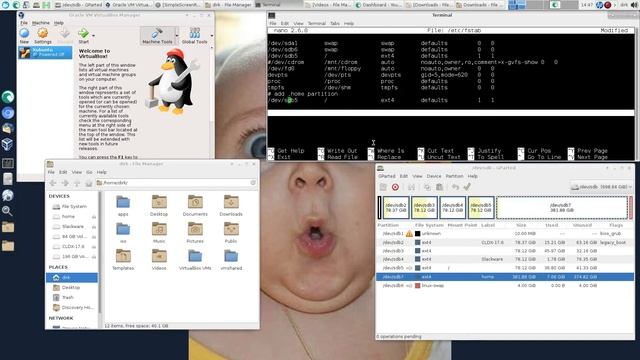
Task: Open GParted Partition menu
Action: 454,176
